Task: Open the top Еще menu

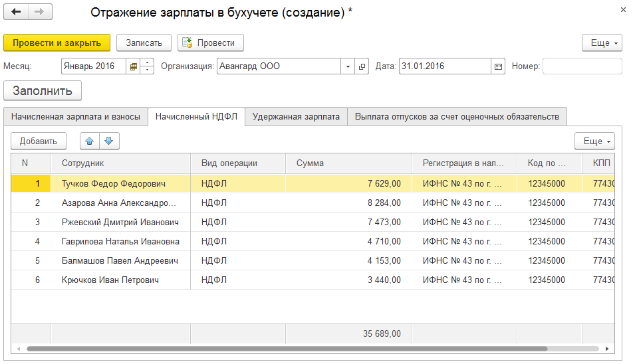Action: point(602,43)
